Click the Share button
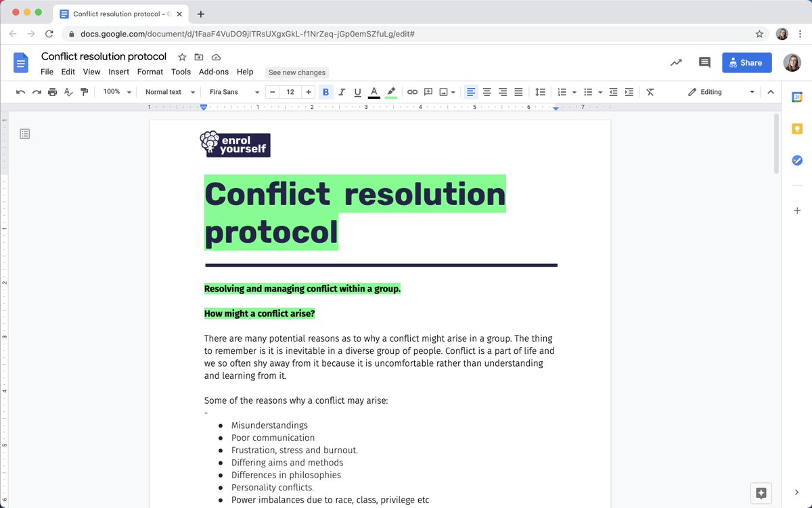 coord(746,62)
